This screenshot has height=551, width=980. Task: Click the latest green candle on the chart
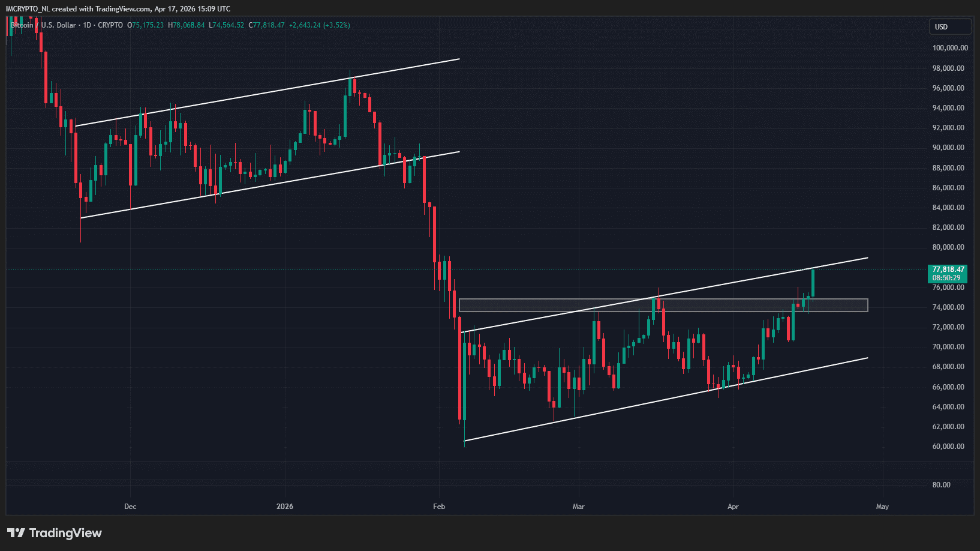(x=813, y=283)
